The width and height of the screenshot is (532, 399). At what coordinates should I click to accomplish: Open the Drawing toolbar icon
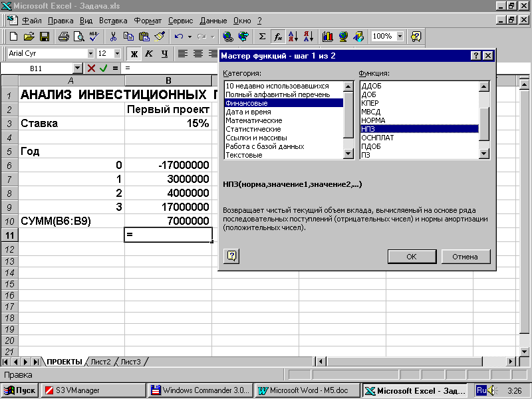(358, 37)
